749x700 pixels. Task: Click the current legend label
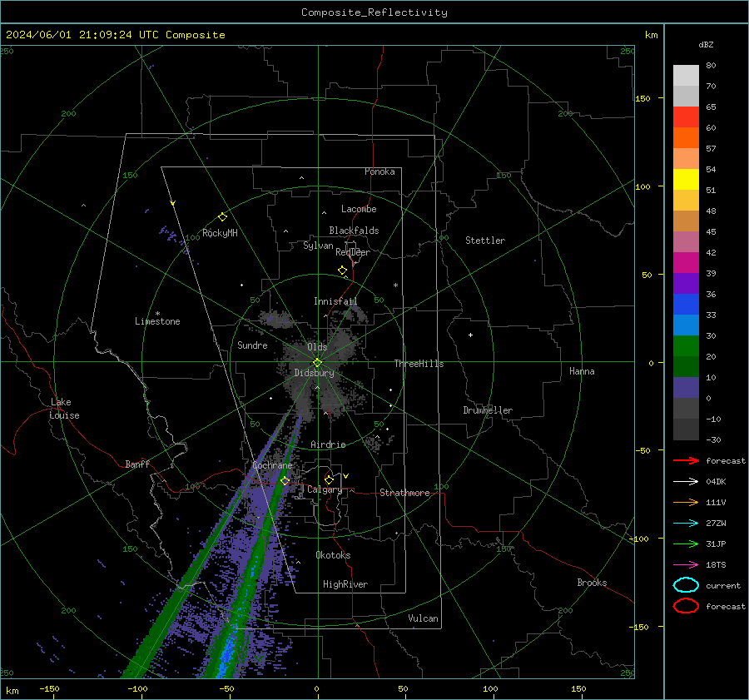(722, 585)
